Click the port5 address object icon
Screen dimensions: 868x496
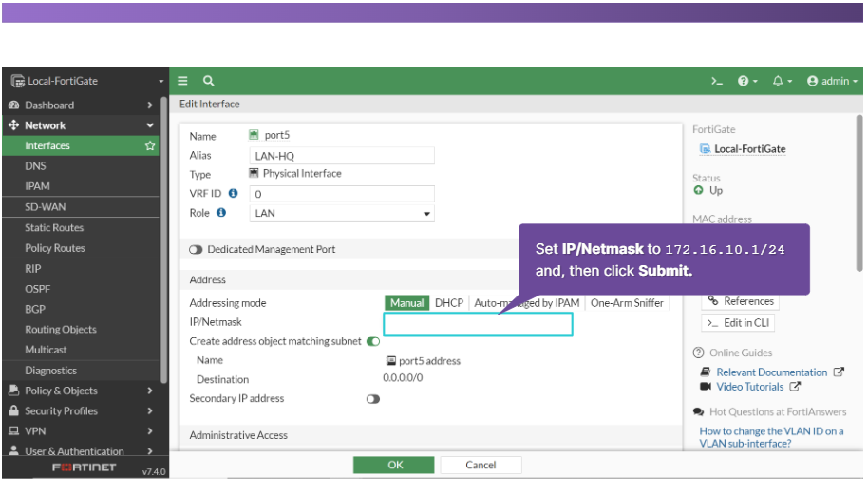tap(391, 361)
